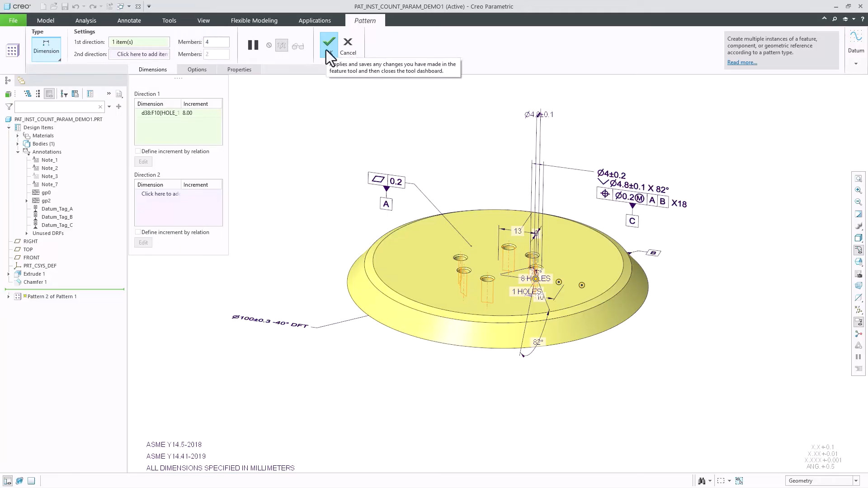Open the Flexible Modeling ribbon tab

254,20
